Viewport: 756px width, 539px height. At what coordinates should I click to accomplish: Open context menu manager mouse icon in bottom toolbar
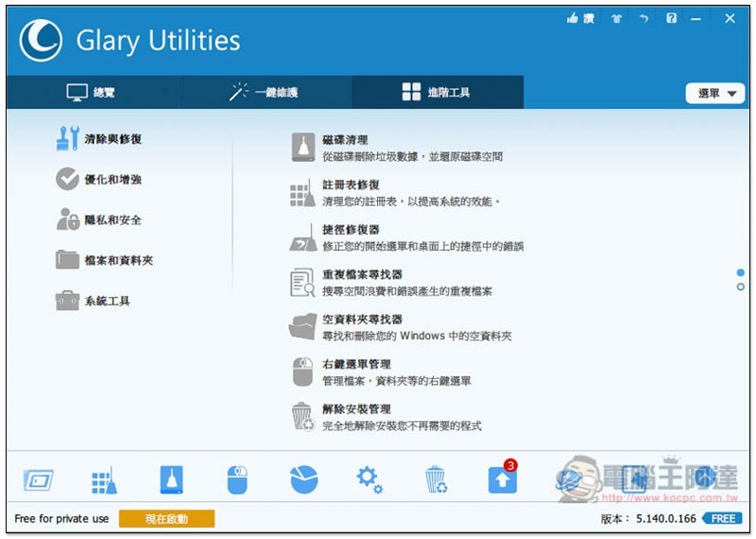[237, 479]
